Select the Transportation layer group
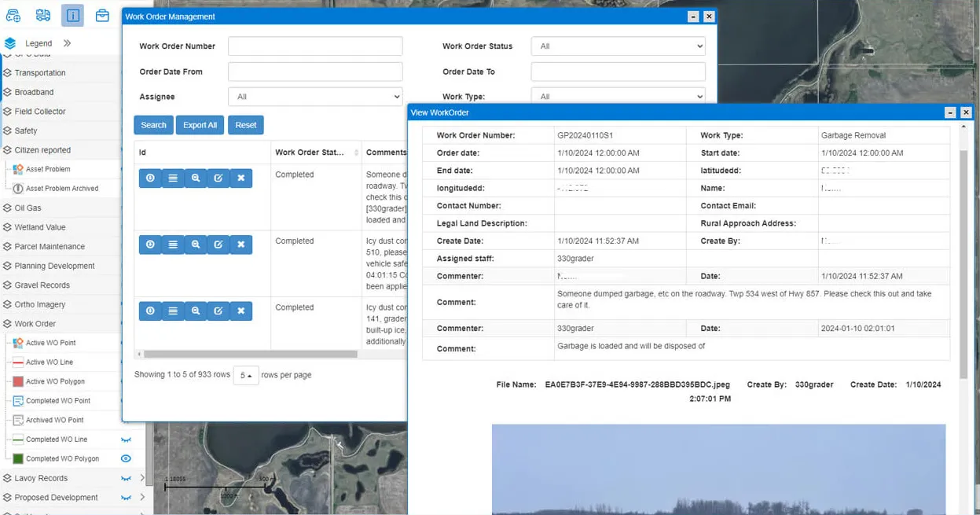The image size is (980, 515). pyautogui.click(x=40, y=73)
